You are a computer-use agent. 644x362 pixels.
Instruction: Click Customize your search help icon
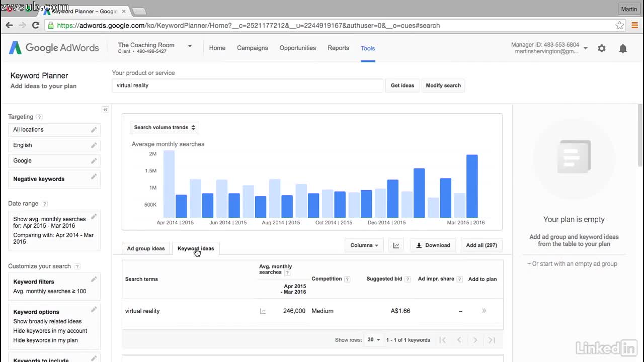click(77, 266)
